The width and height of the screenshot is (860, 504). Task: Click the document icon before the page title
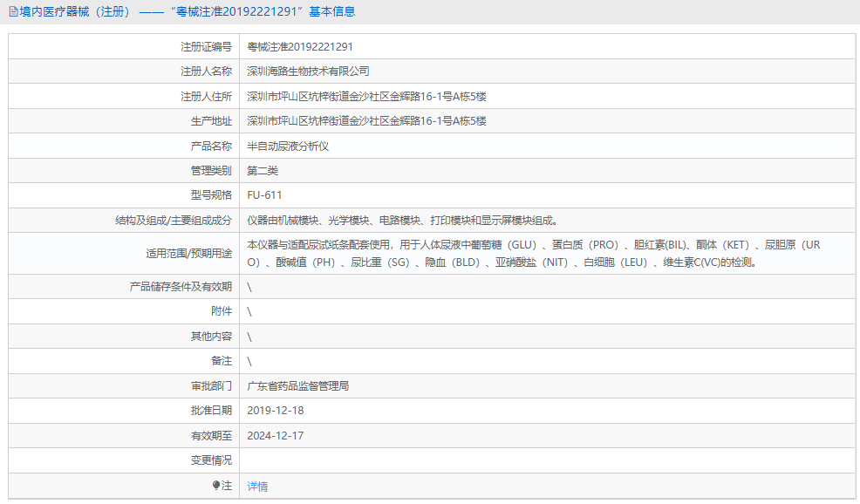click(12, 11)
